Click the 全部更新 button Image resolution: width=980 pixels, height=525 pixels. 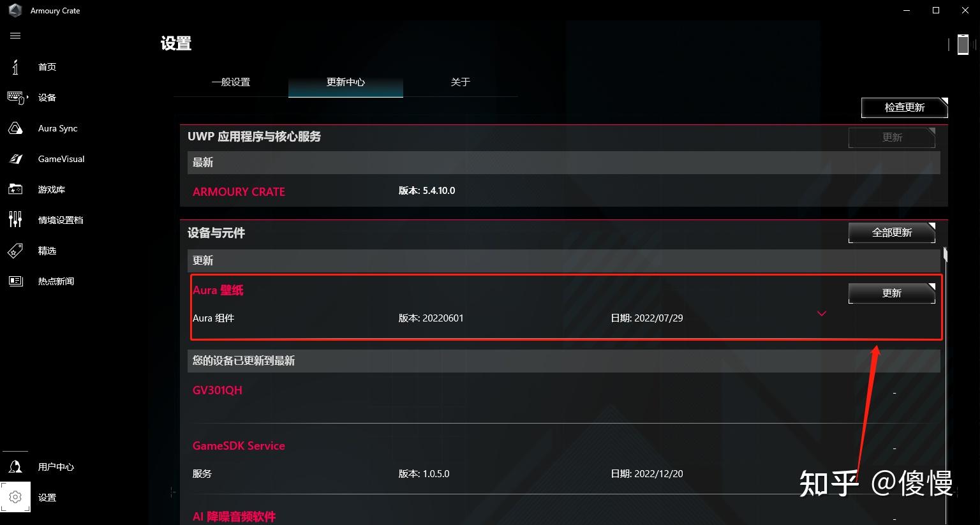[x=892, y=232]
